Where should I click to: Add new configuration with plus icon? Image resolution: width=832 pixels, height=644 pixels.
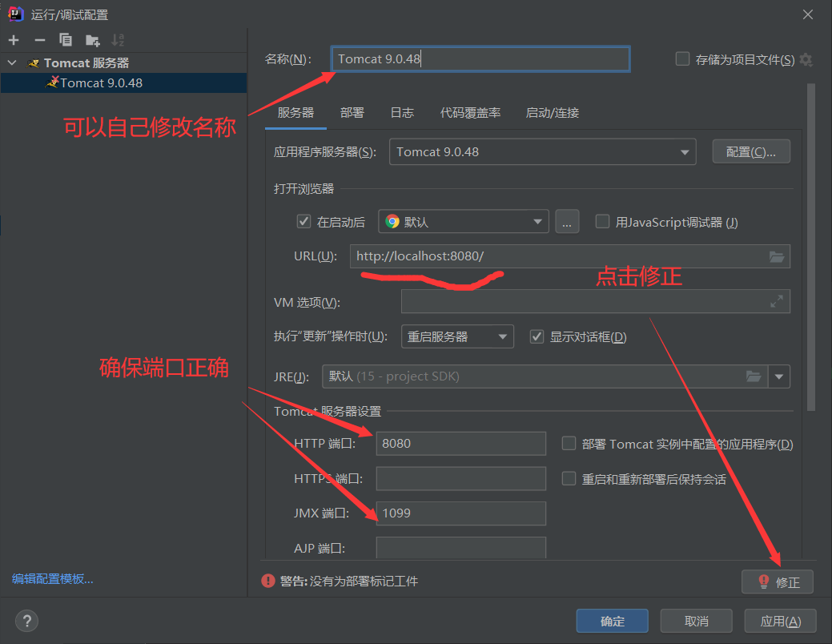(x=14, y=40)
